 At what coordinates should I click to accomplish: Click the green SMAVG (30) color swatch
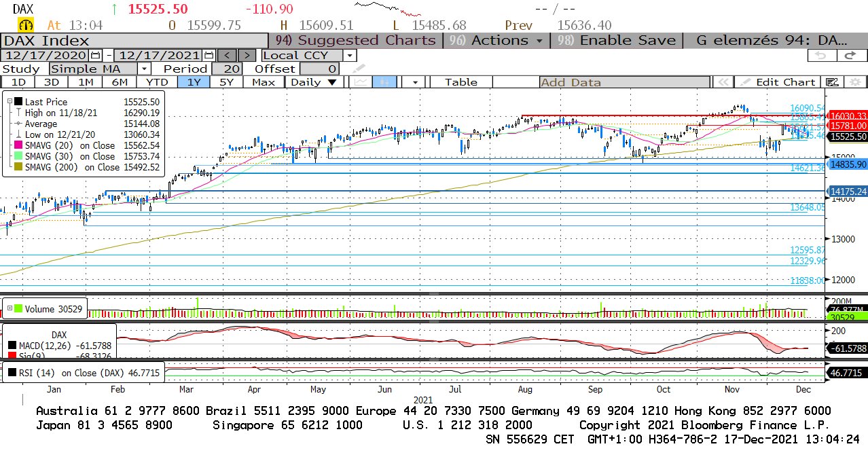(x=19, y=156)
